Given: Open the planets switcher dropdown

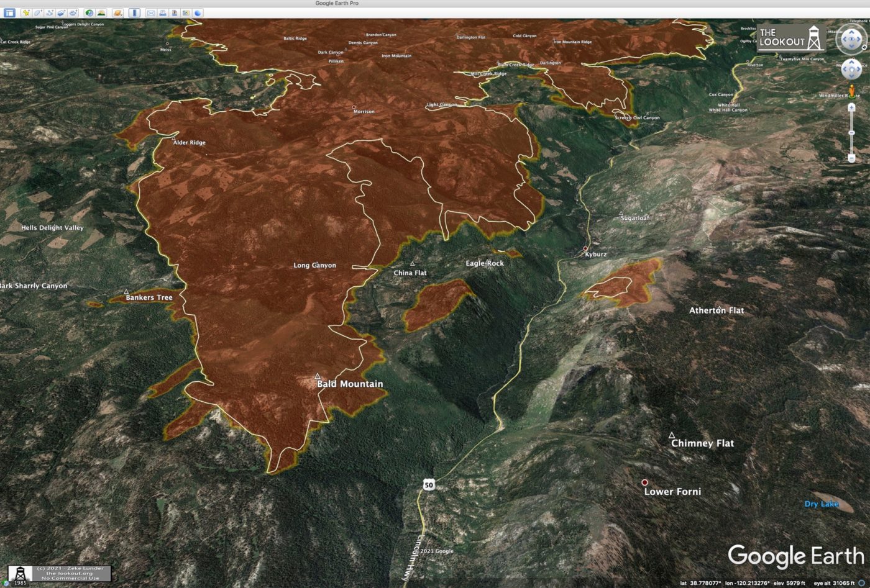Looking at the screenshot, I should (117, 12).
